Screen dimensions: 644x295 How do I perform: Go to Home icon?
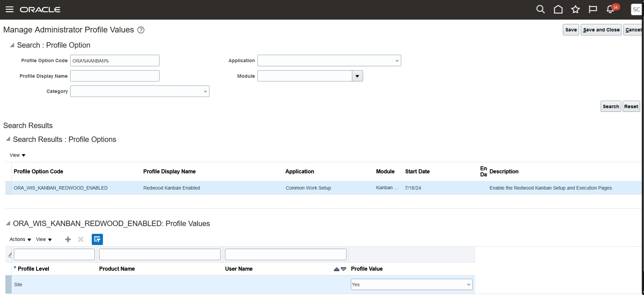(x=558, y=9)
